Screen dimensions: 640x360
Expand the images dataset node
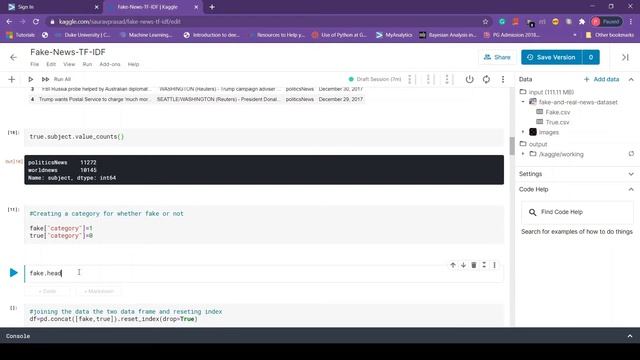[523, 132]
